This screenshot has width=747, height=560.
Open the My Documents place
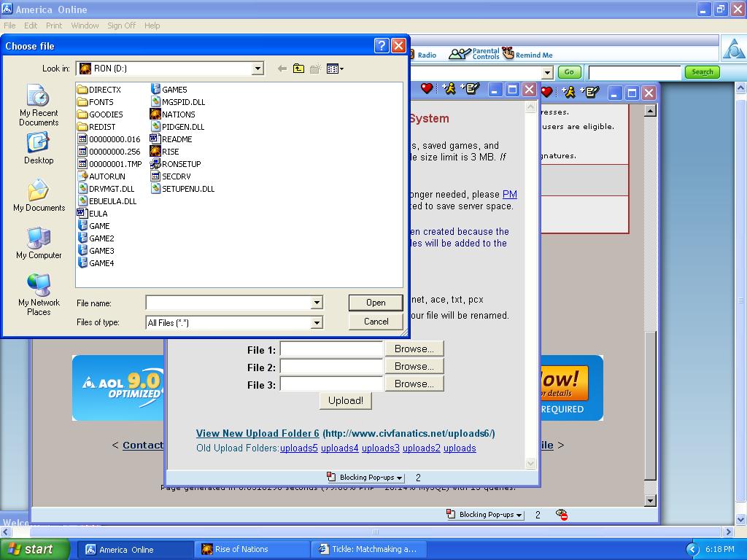pyautogui.click(x=39, y=195)
